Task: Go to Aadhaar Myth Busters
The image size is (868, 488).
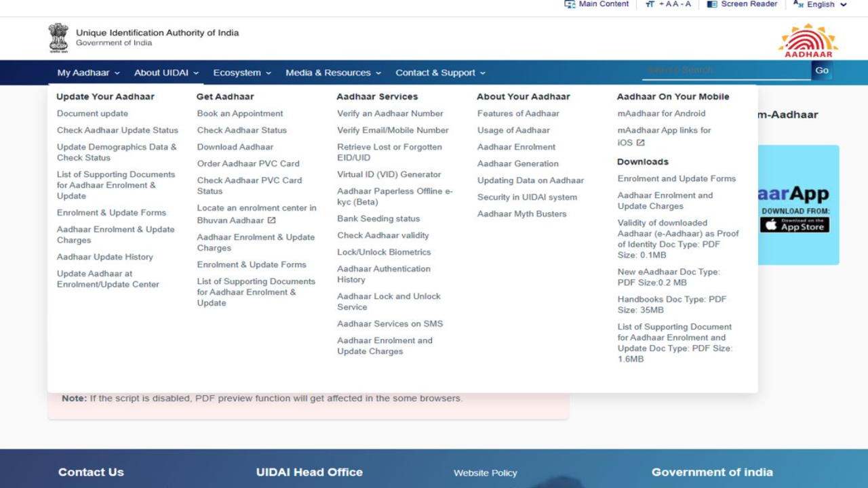Action: pos(521,214)
